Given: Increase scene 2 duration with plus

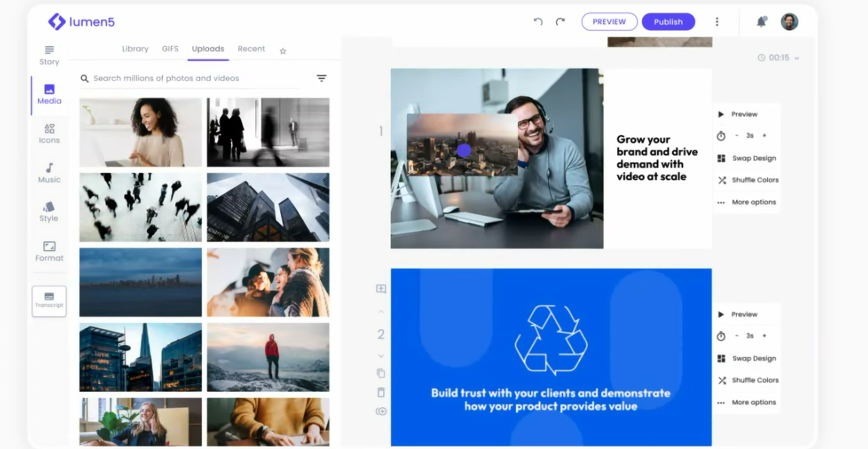Looking at the screenshot, I should click(x=764, y=336).
